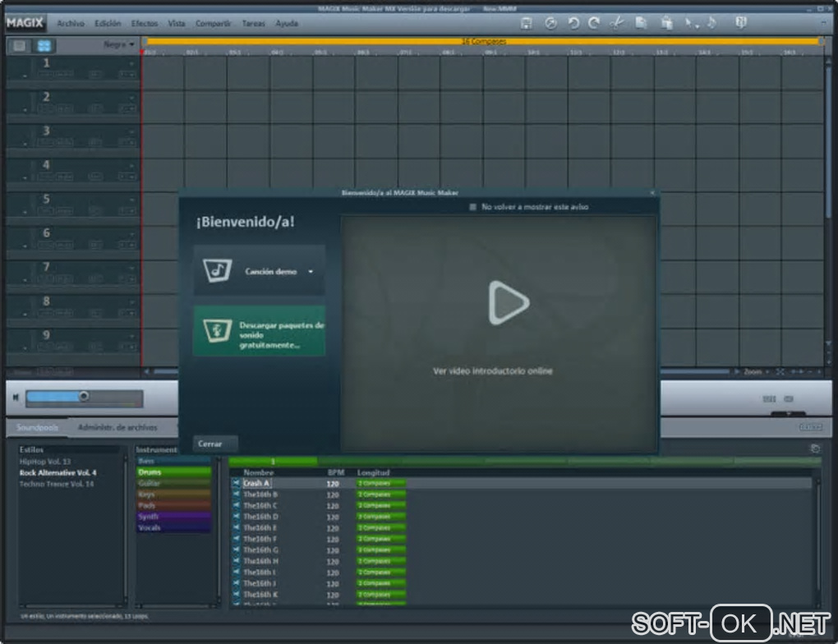Click the Canción demo music note icon
The height and width of the screenshot is (644, 838).
(217, 270)
